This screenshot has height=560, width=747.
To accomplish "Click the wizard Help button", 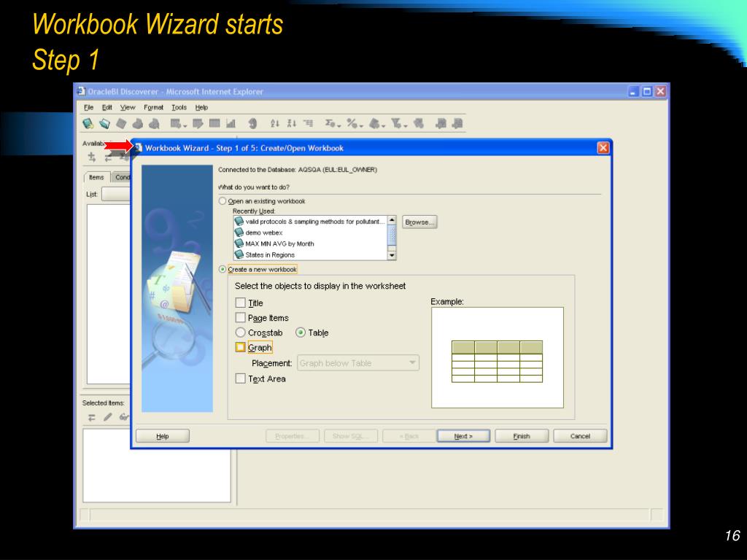I will click(163, 436).
